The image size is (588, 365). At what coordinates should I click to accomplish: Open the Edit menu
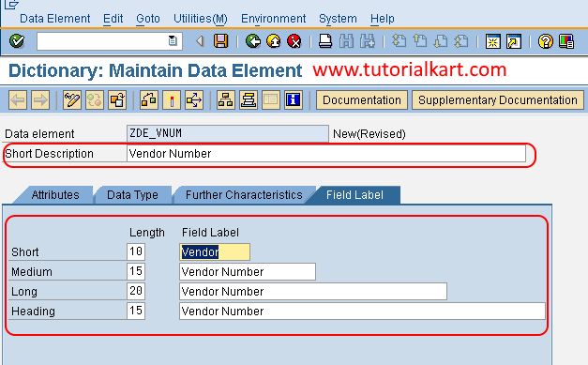[x=113, y=19]
